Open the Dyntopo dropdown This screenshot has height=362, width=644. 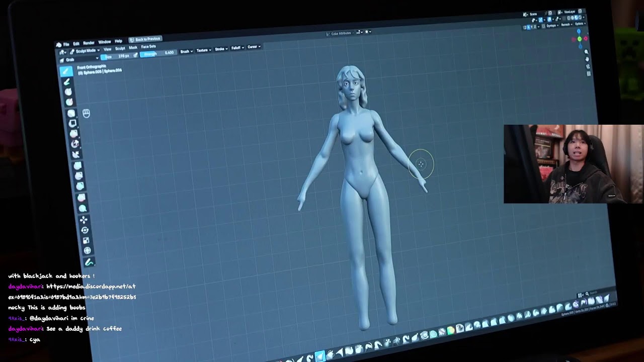click(551, 26)
